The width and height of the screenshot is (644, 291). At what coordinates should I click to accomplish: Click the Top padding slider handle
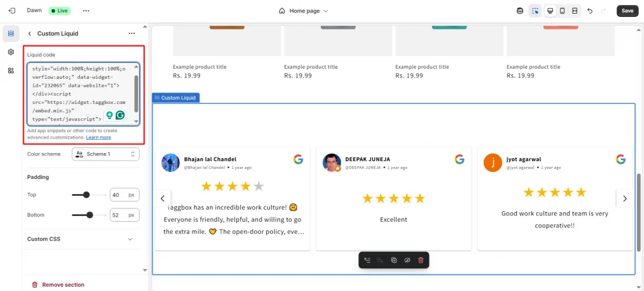point(86,195)
